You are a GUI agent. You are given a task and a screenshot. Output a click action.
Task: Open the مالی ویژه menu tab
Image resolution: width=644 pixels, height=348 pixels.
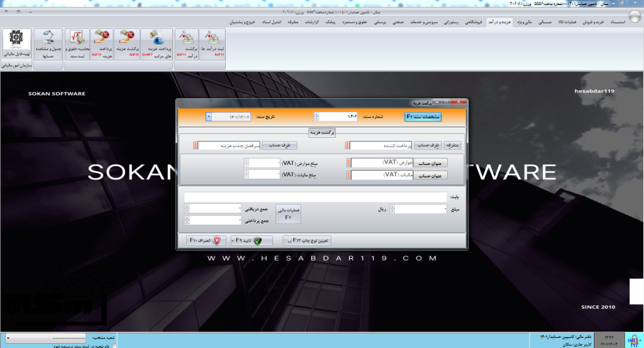[x=524, y=22]
